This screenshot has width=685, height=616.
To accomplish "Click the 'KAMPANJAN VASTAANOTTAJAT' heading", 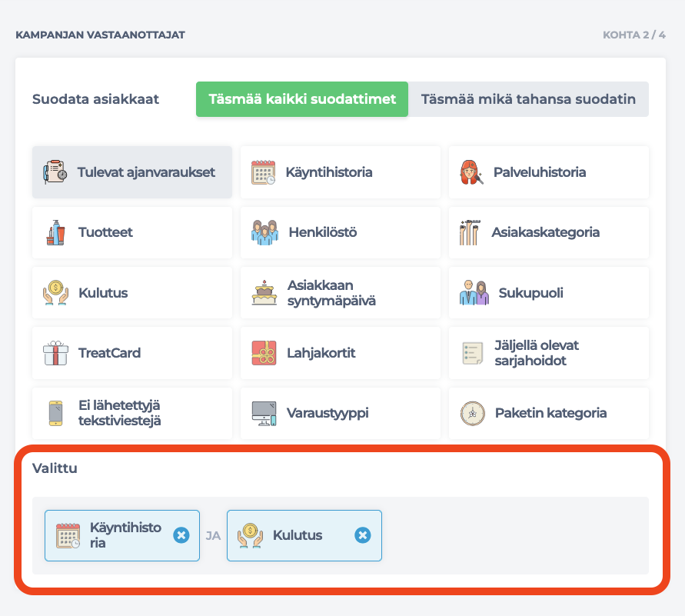I will (101, 35).
